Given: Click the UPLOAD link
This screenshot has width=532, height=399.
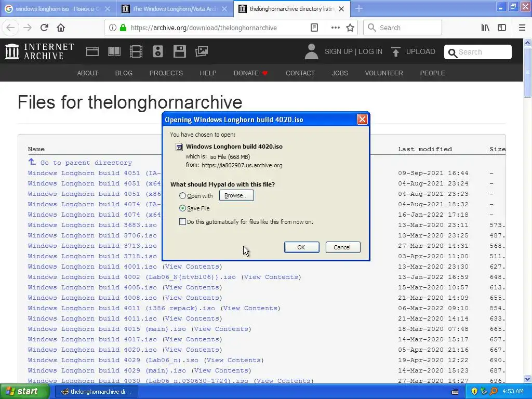Looking at the screenshot, I should (x=420, y=51).
